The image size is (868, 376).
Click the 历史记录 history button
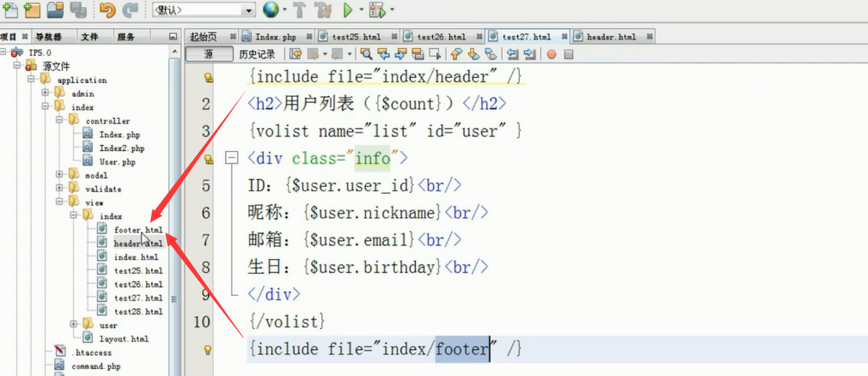point(257,54)
